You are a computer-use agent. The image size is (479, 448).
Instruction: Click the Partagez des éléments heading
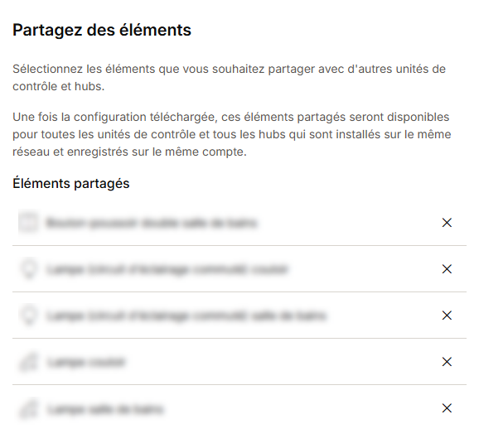pos(102,30)
